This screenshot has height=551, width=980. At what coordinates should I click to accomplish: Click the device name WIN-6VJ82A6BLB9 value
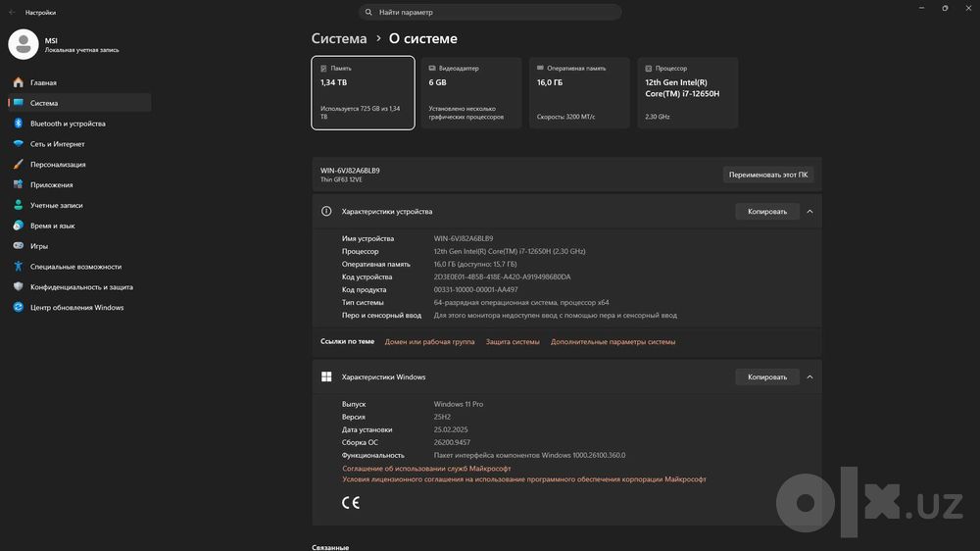pyautogui.click(x=464, y=238)
